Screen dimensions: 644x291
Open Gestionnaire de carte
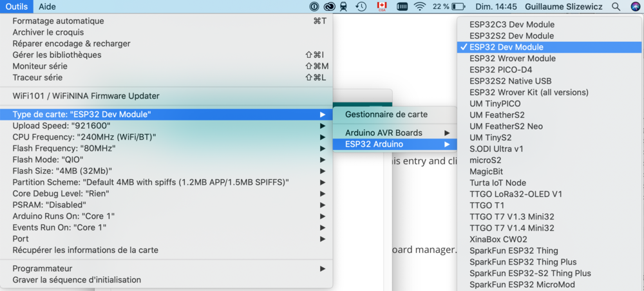point(395,115)
